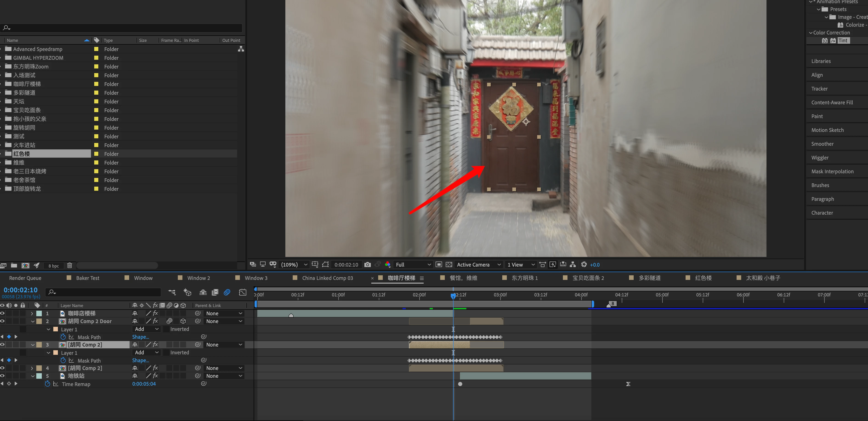Click Shape... link for layer 2 Mask Path
The image size is (868, 421).
(141, 337)
